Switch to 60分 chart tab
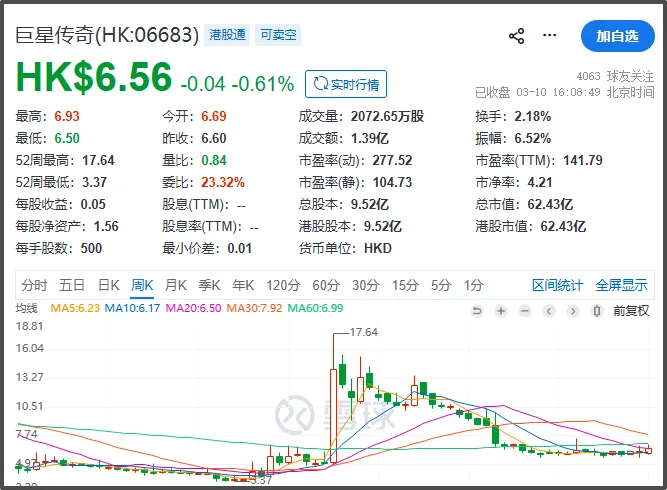 [326, 285]
